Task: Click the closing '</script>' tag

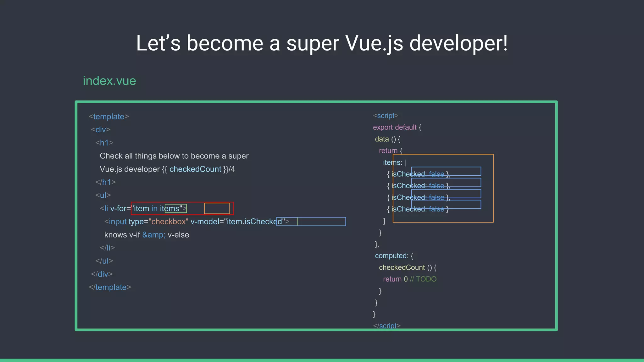Action: coord(387,326)
